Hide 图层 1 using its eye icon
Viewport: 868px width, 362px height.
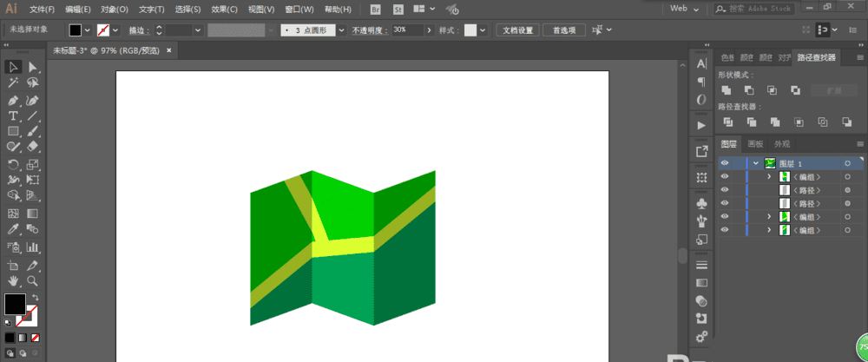point(726,163)
